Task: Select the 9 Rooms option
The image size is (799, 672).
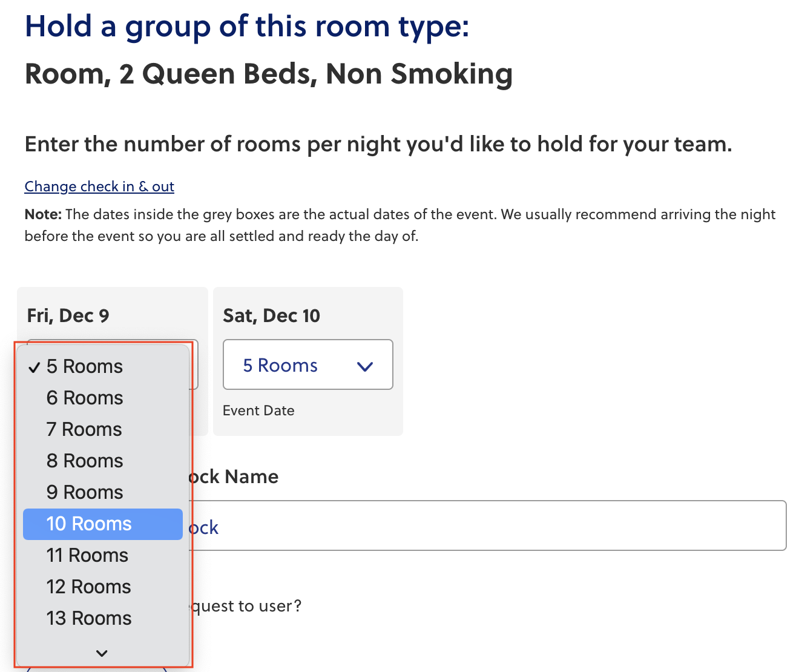Action: click(85, 493)
